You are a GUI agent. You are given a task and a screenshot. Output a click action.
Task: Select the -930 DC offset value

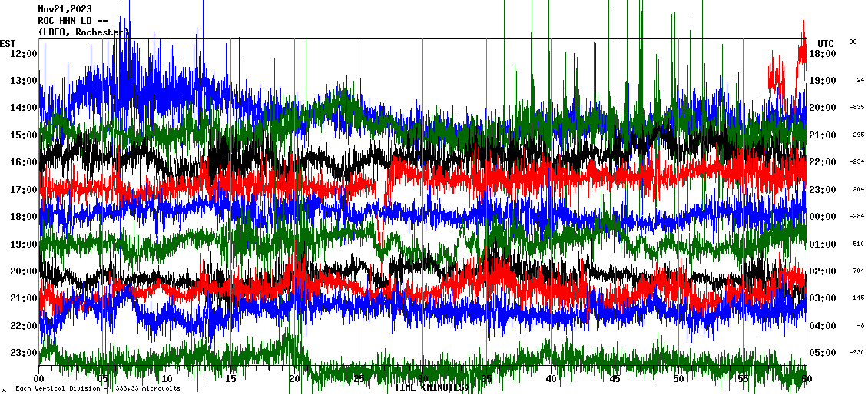[x=857, y=353]
